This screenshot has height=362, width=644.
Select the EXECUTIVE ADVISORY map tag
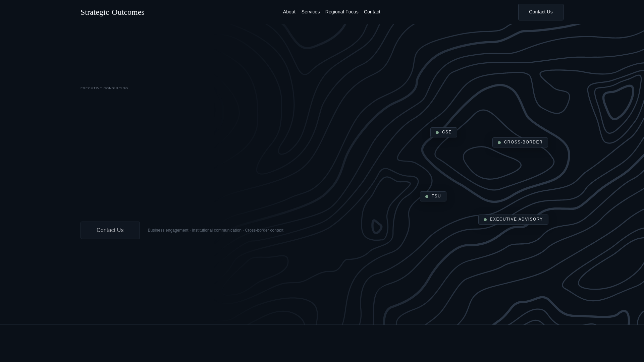point(513,220)
